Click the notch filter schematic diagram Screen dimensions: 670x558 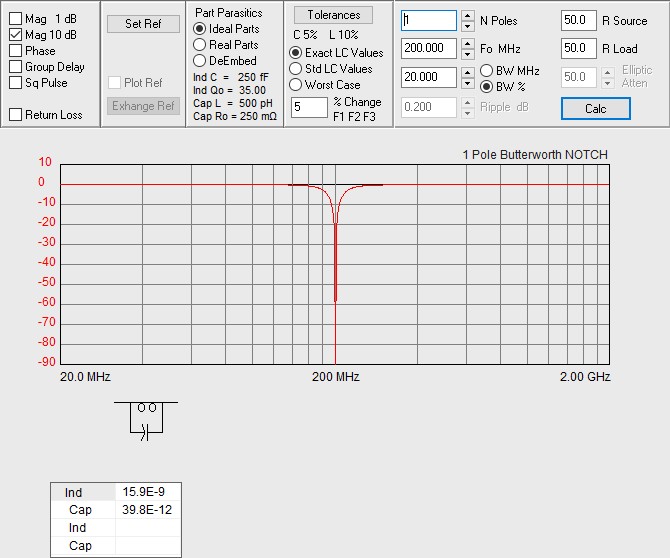point(146,420)
